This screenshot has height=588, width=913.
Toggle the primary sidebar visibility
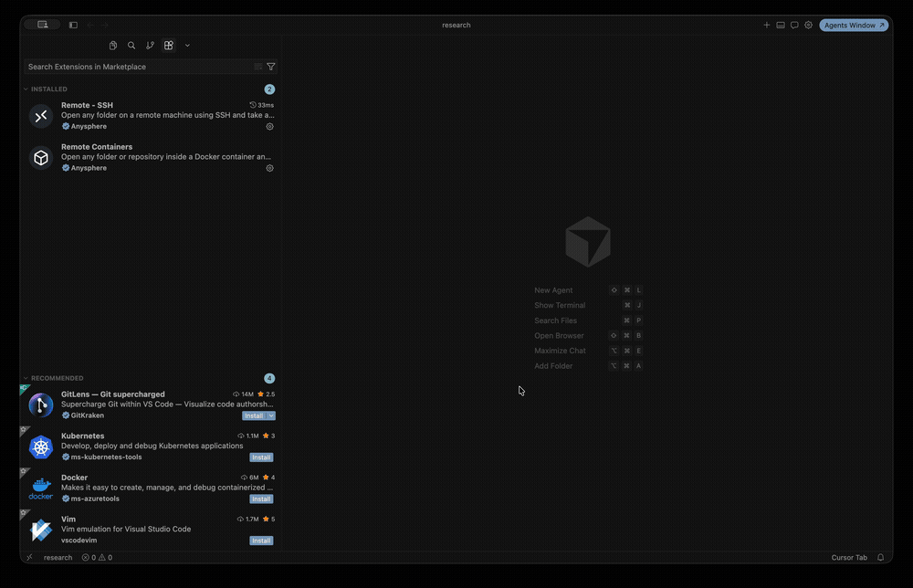73,25
